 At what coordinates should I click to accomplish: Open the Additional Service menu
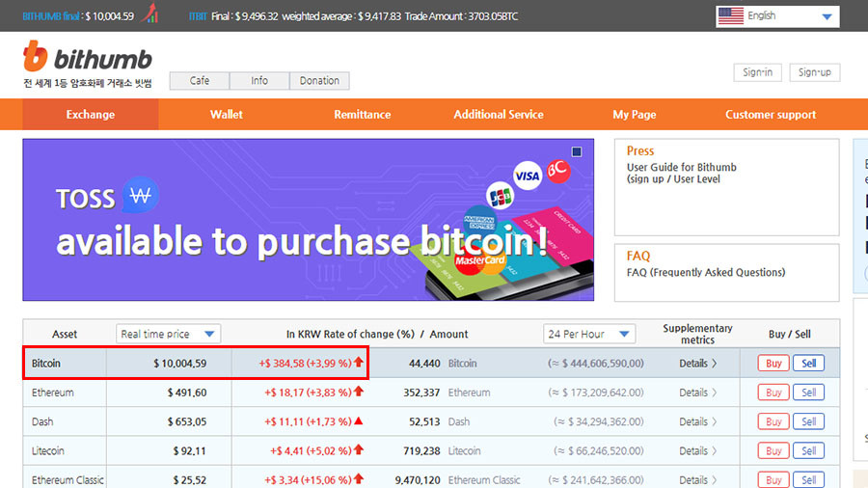click(499, 115)
